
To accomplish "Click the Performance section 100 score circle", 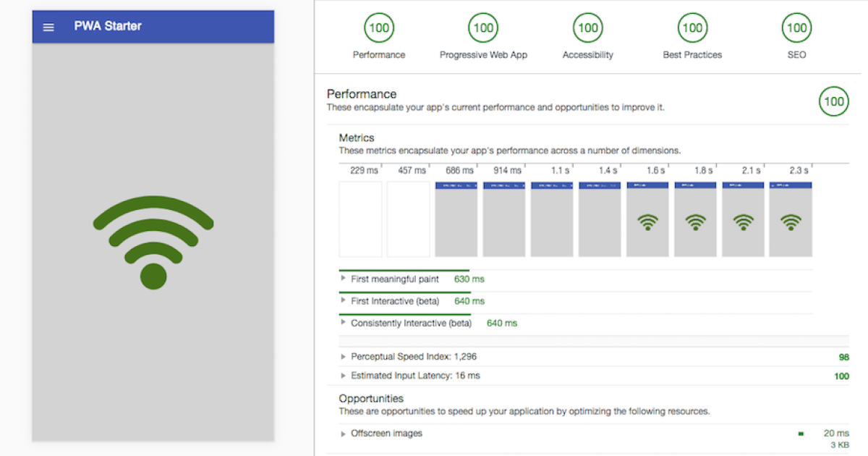I will [833, 101].
